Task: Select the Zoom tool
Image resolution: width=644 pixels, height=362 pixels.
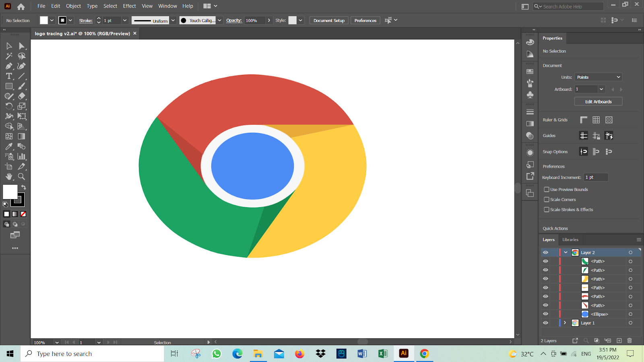Action: coord(22,177)
